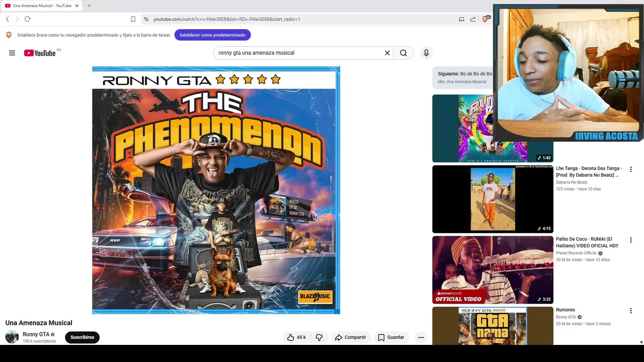Click Establecer como predeterminado button
Image resolution: width=644 pixels, height=362 pixels.
coord(212,35)
